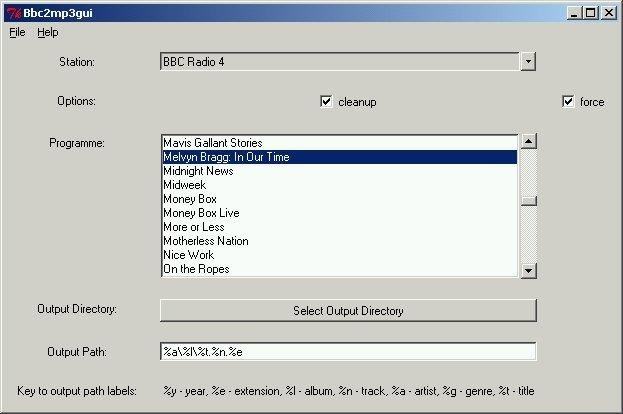Pick More or Less programme
Screen dimensions: 623x414
(x=340, y=227)
